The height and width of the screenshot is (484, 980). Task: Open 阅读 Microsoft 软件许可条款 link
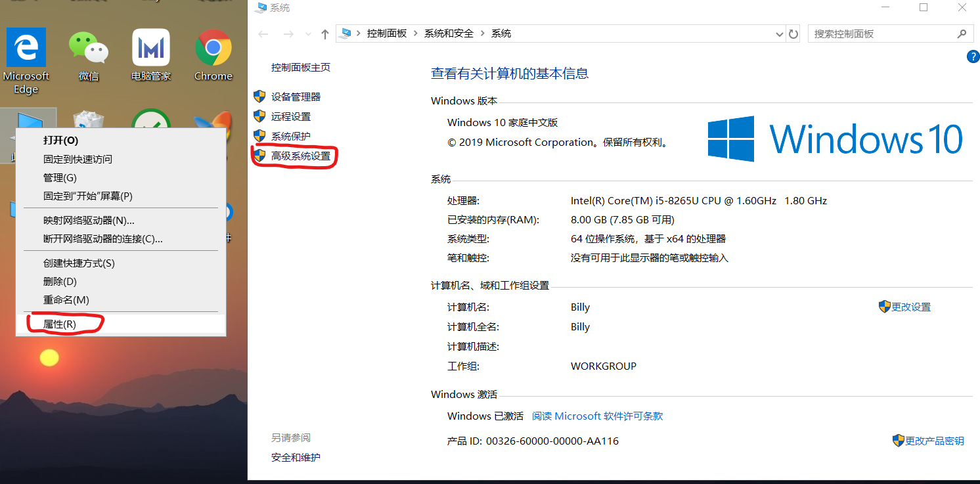(x=597, y=416)
